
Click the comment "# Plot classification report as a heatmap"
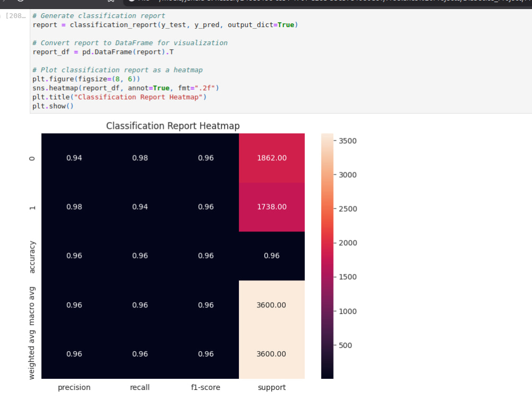pyautogui.click(x=118, y=70)
